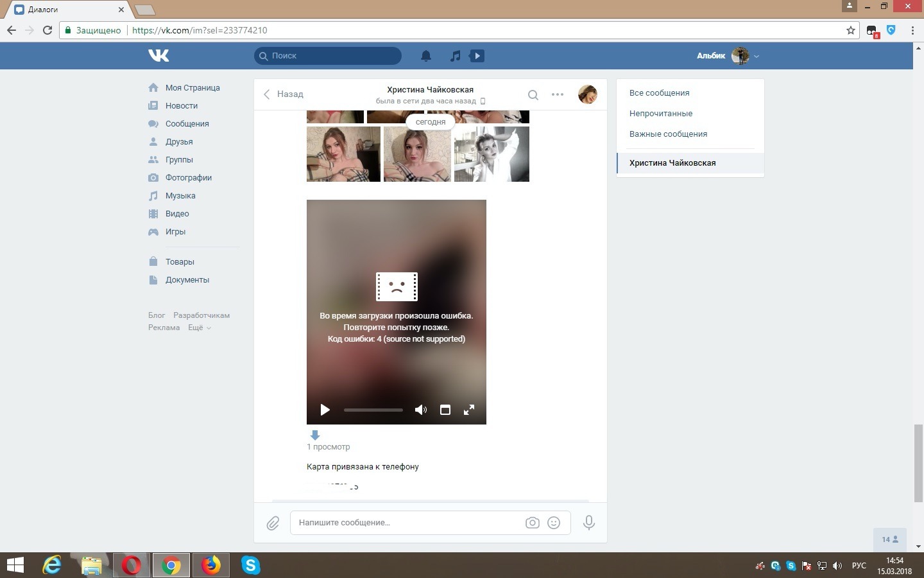Open Христина Чайковская's avatar in chat header
The width and height of the screenshot is (924, 578).
pyautogui.click(x=588, y=94)
